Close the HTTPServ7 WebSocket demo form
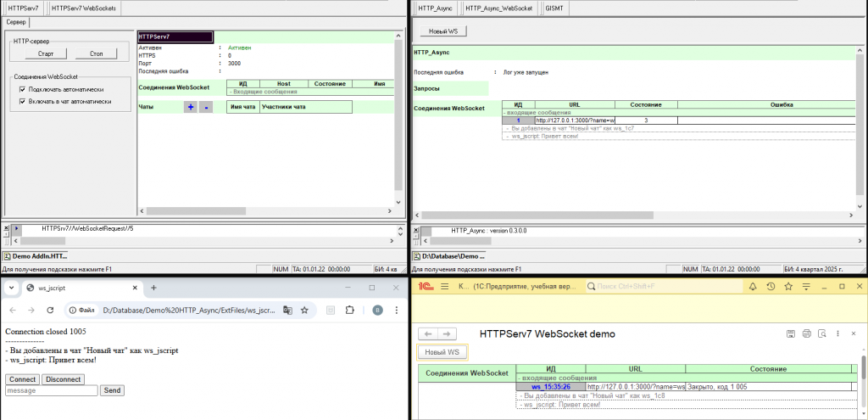Screen dimensions: 868x420 click(x=855, y=333)
